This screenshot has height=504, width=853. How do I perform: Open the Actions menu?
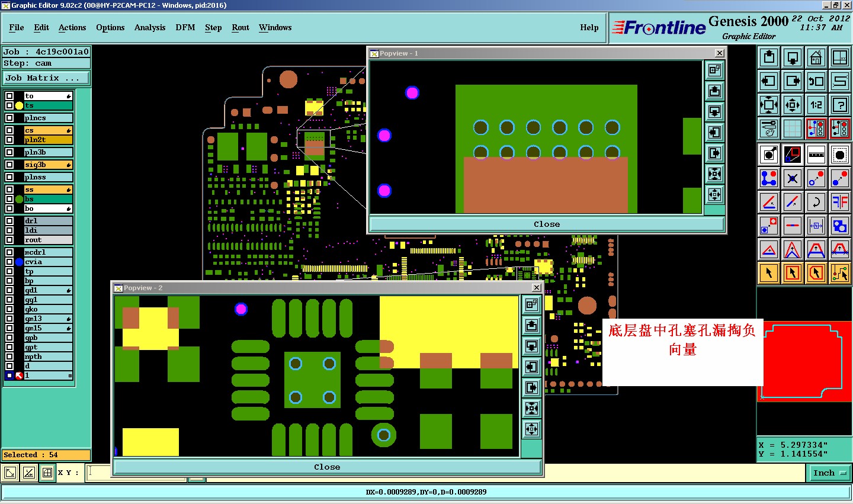[72, 27]
